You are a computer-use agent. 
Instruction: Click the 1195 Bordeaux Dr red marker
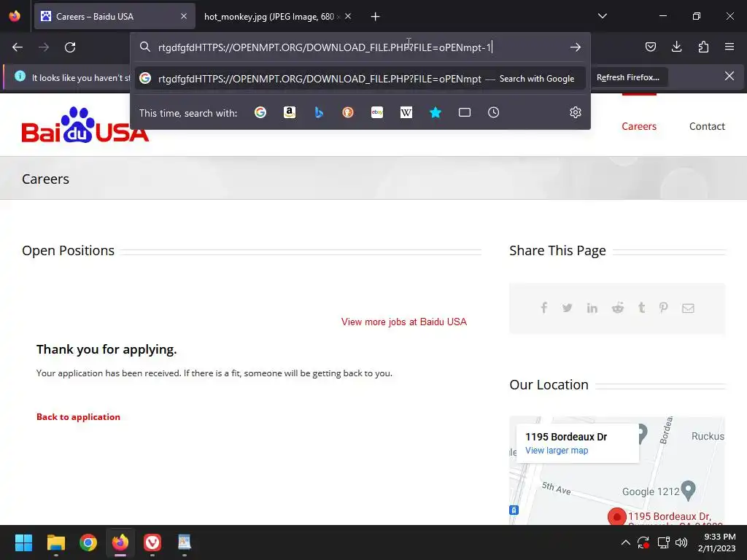point(617,517)
